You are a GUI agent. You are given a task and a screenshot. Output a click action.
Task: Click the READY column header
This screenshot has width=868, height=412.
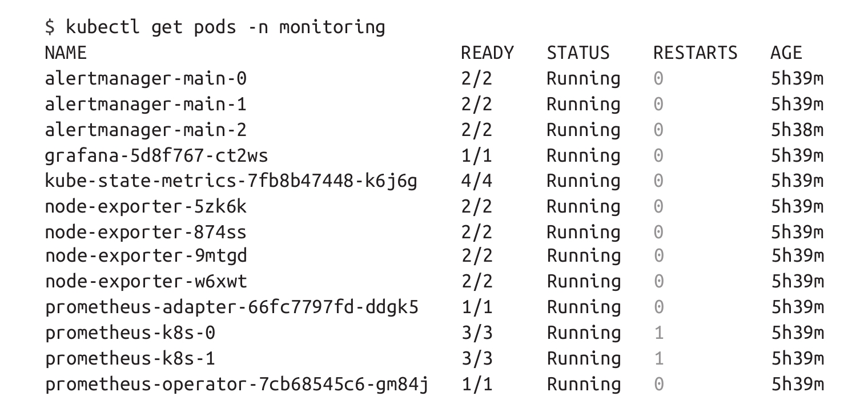point(487,53)
